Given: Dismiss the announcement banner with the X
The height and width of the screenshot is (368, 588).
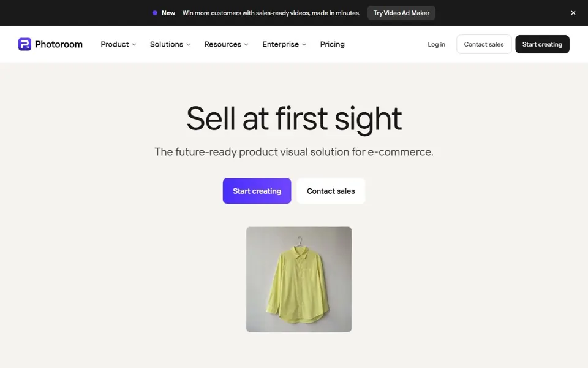Looking at the screenshot, I should point(573,13).
